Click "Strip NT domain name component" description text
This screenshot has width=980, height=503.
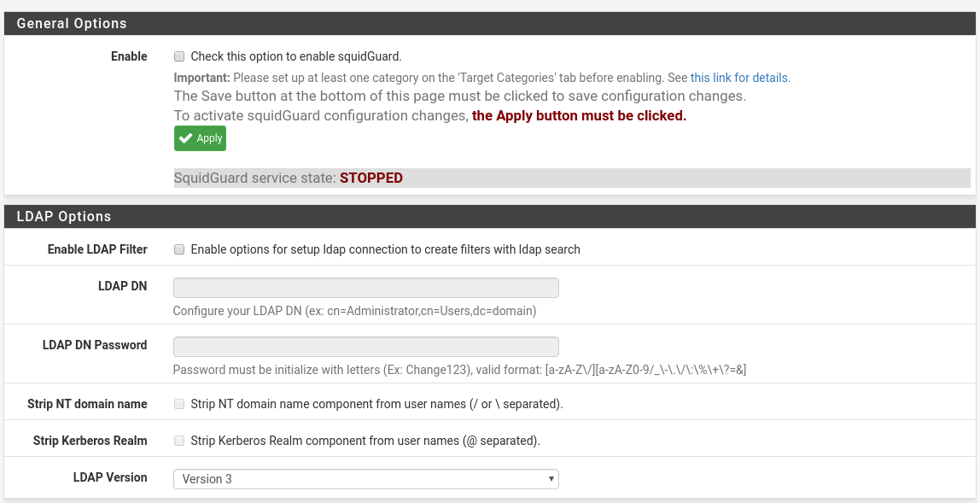pyautogui.click(x=376, y=404)
